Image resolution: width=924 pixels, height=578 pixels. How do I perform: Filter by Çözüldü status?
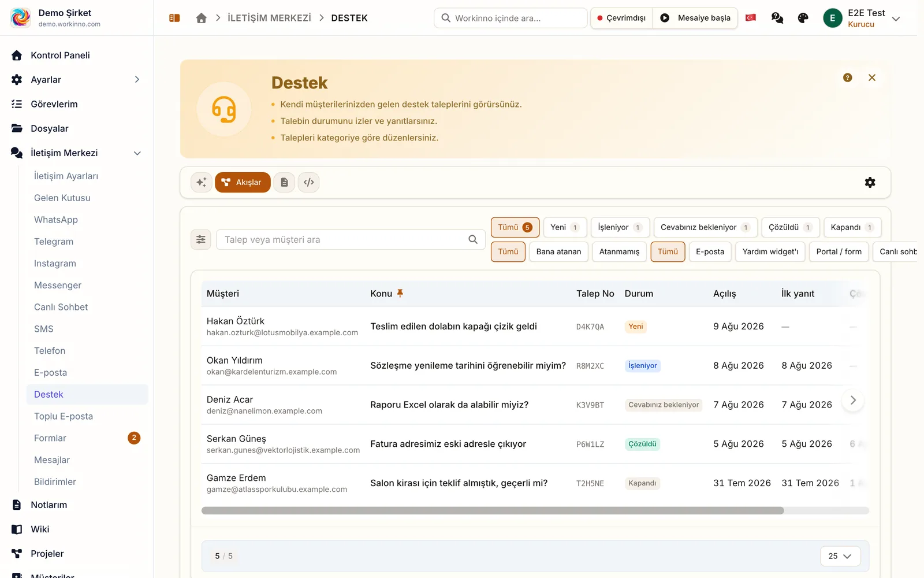[790, 227]
